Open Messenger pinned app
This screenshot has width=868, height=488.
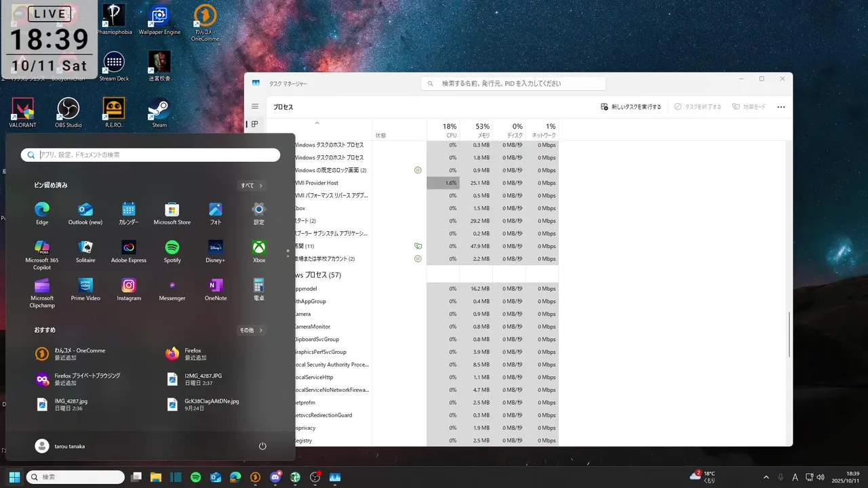(x=172, y=289)
